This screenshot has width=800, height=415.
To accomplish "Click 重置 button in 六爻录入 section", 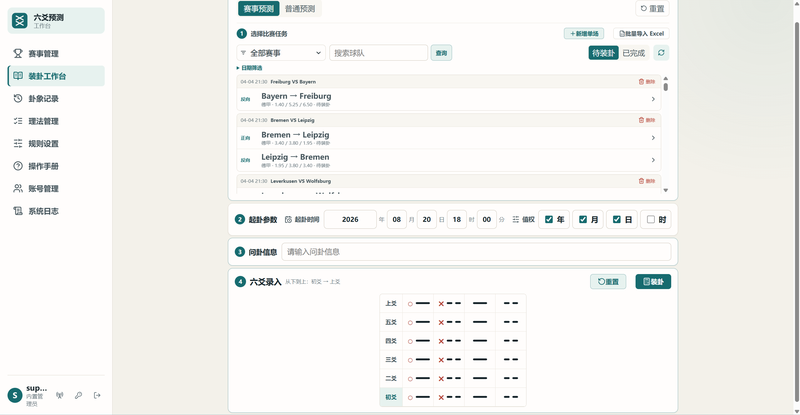I will [608, 282].
